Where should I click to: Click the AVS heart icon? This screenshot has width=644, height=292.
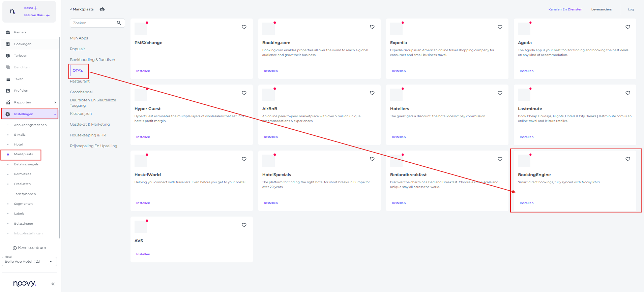point(244,225)
